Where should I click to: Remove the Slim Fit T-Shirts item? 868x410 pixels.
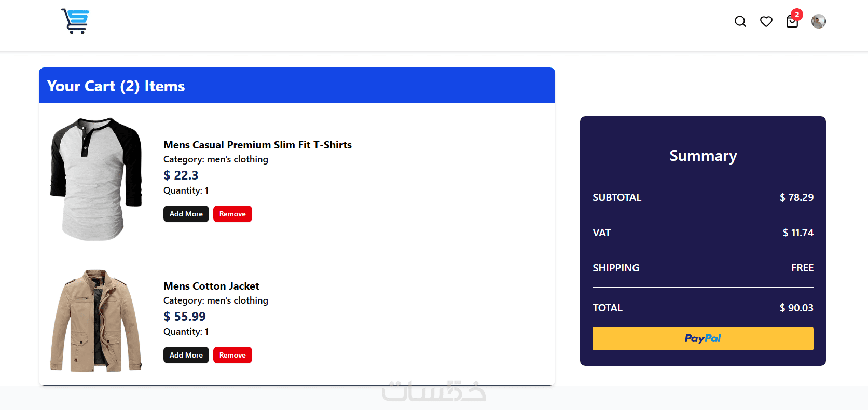232,214
